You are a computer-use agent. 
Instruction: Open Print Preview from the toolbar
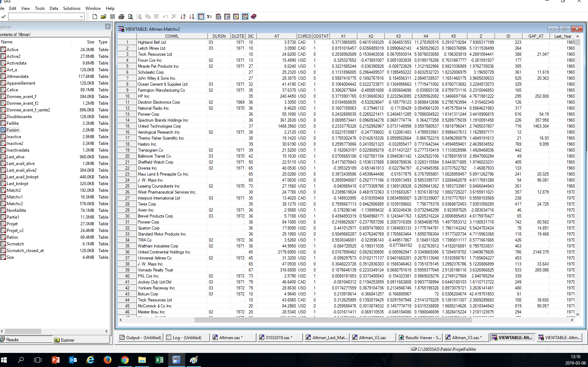pos(131,17)
